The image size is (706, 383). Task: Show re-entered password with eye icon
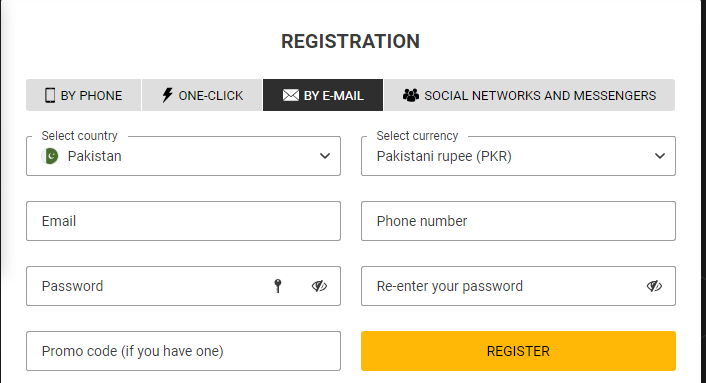point(654,286)
